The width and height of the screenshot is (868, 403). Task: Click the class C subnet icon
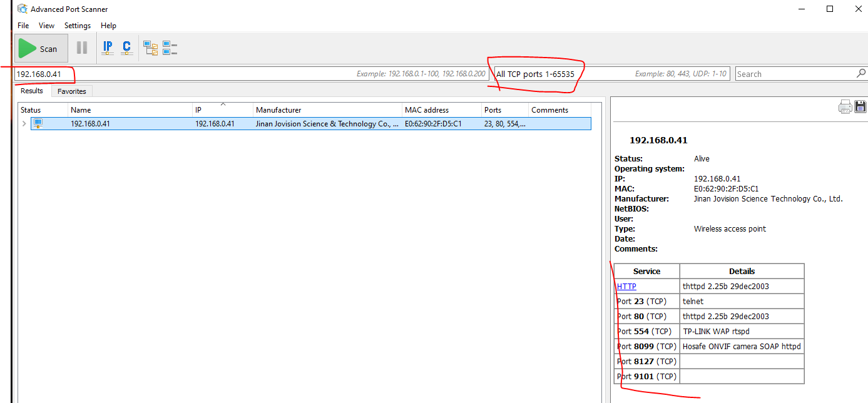126,48
